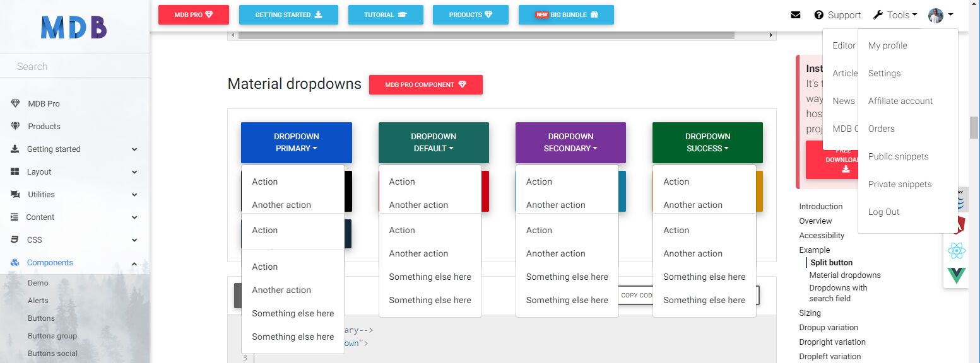Collapse the Components sidebar chevron
The width and height of the screenshot is (980, 363).
[134, 263]
